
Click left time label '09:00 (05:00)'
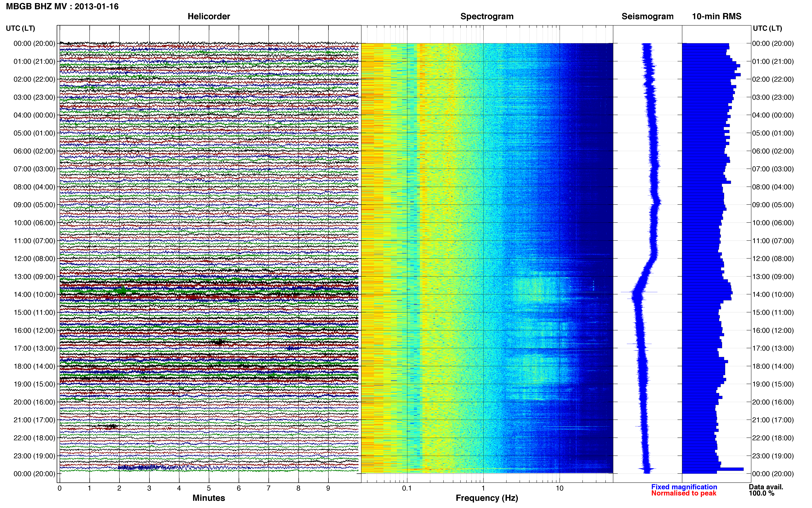[34, 205]
